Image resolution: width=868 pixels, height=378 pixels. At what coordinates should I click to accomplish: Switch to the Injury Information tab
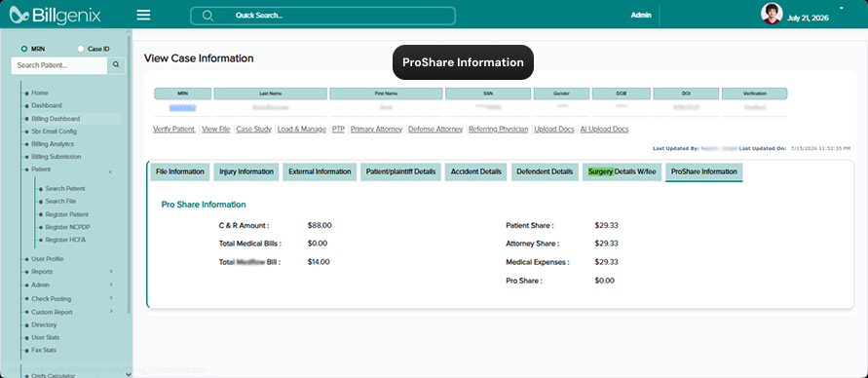[x=246, y=171]
